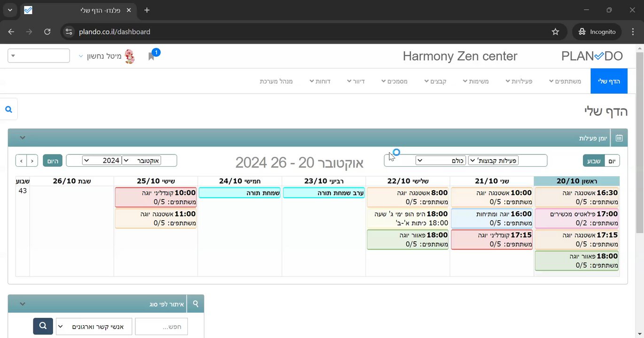Open a new browser tab

pyautogui.click(x=147, y=10)
